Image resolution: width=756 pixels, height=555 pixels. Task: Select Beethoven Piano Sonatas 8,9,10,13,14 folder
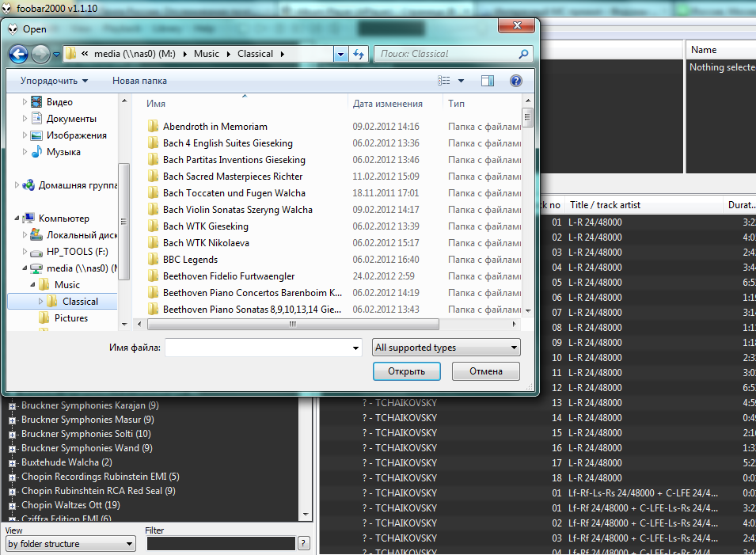(x=252, y=310)
